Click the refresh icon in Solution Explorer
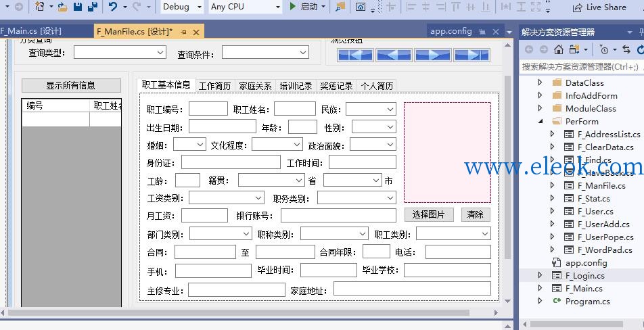Viewport: 644px width, 330px height. click(x=640, y=49)
